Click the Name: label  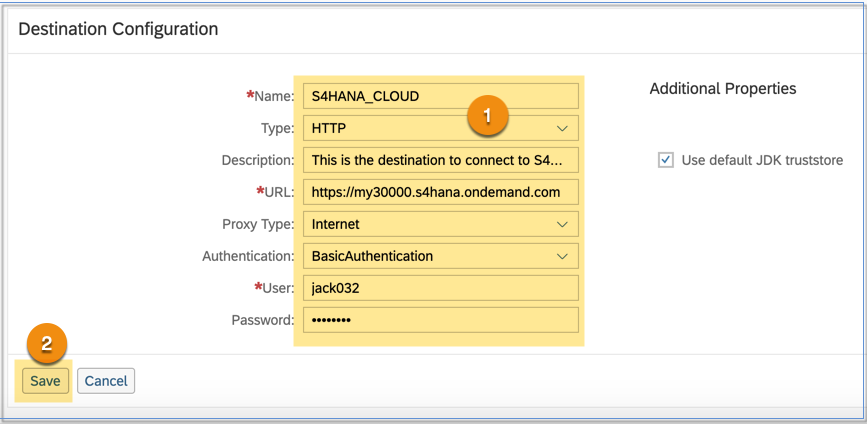pyautogui.click(x=270, y=96)
